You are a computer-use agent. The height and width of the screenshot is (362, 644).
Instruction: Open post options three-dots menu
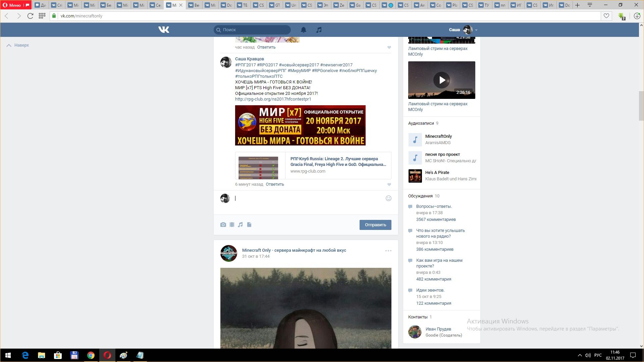tap(388, 251)
